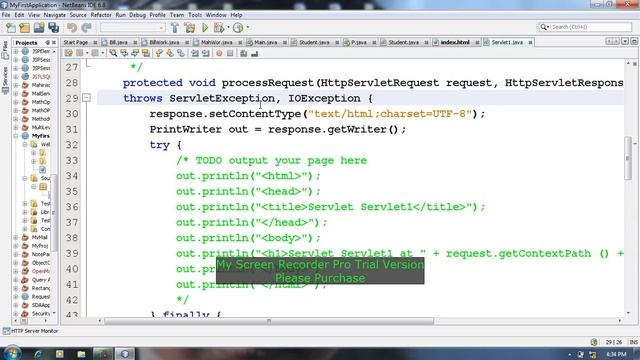Open the File menu

6,15
